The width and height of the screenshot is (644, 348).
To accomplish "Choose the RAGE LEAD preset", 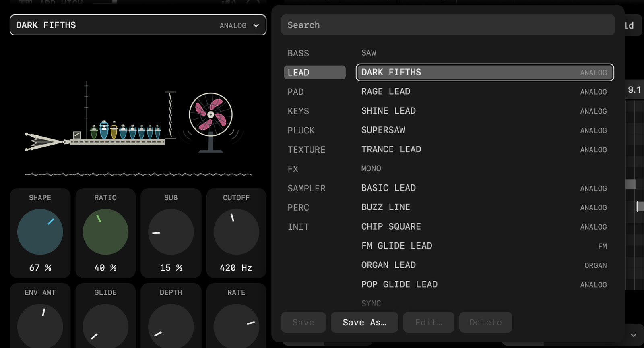I will (x=485, y=92).
